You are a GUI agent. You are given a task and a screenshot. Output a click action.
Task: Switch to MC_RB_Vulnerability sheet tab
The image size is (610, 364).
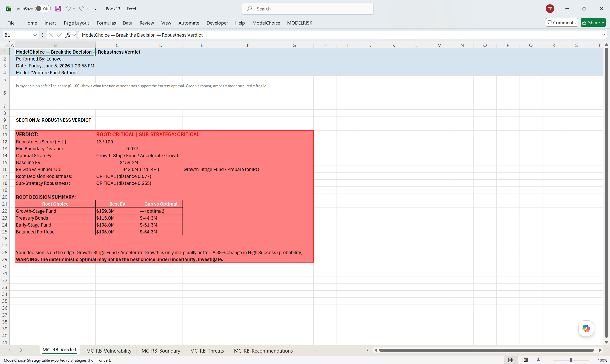tap(109, 350)
